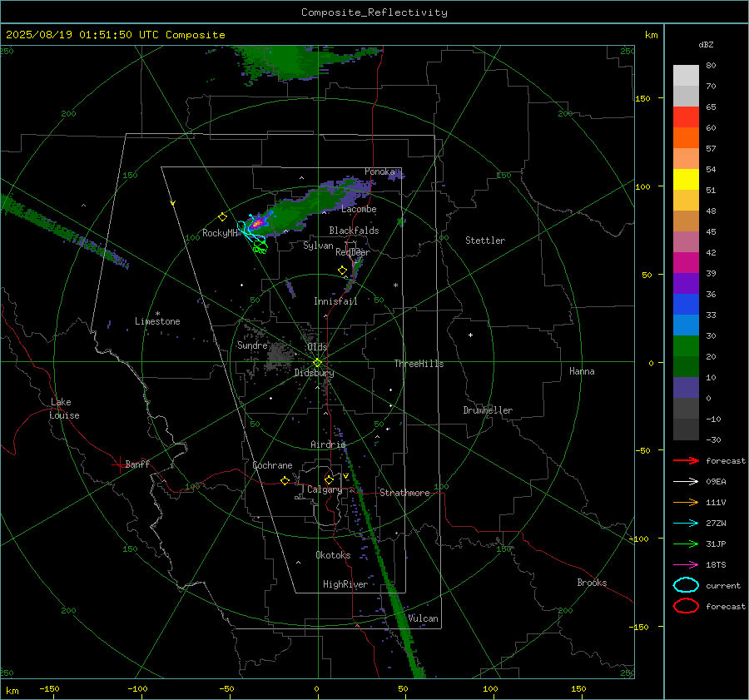Click the Vulcan city label

(x=423, y=618)
